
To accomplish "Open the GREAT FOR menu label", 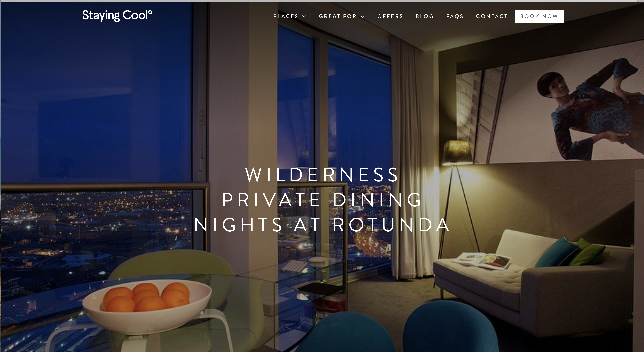I will click(x=338, y=16).
